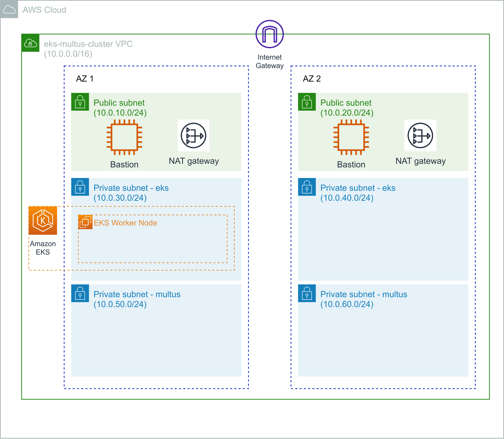Select the 'Bastion' caption in AZ 2
The height and width of the screenshot is (439, 504).
(351, 164)
